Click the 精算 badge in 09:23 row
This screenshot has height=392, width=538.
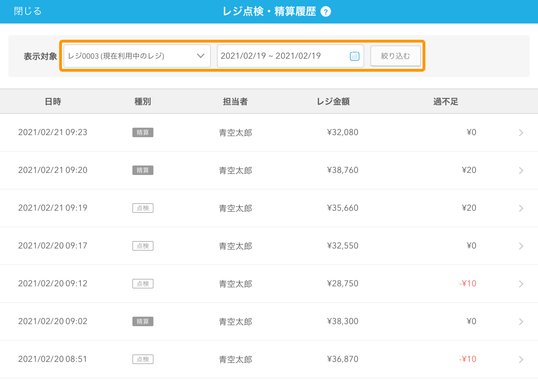click(x=143, y=132)
